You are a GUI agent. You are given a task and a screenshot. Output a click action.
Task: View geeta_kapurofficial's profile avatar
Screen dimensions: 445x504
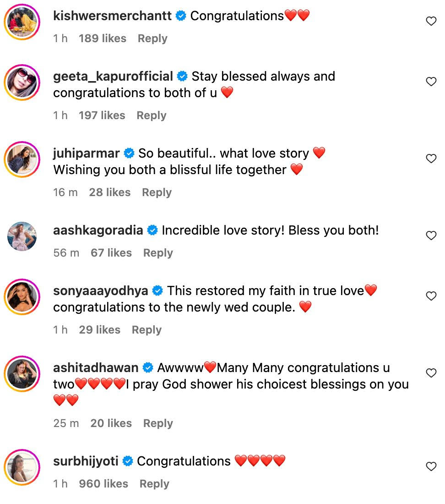pyautogui.click(x=22, y=82)
